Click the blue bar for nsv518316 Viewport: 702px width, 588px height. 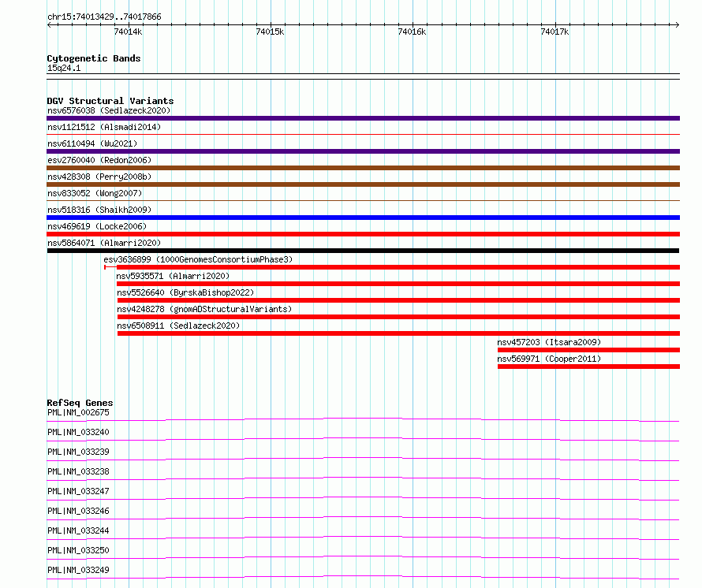[363, 218]
